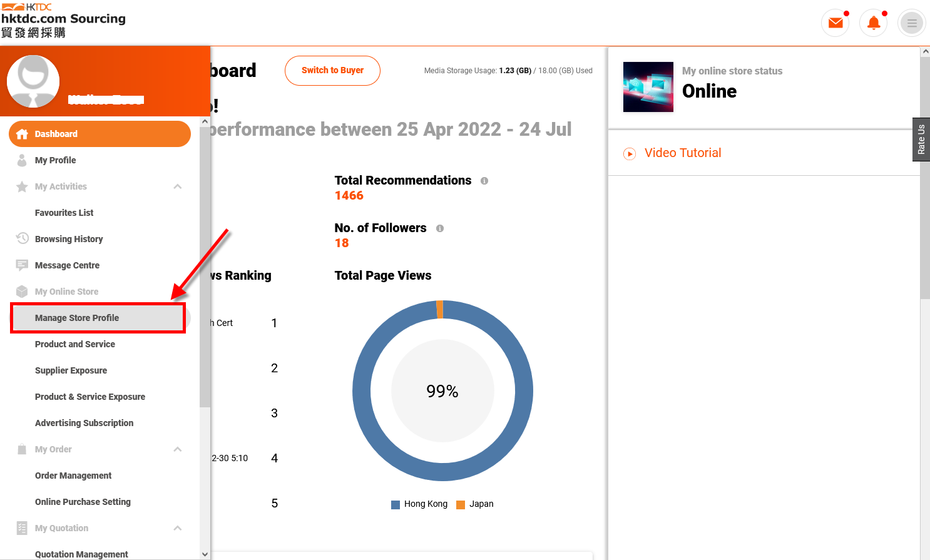Viewport: 930px width, 560px height.
Task: Open the Video Tutorial link
Action: click(683, 153)
